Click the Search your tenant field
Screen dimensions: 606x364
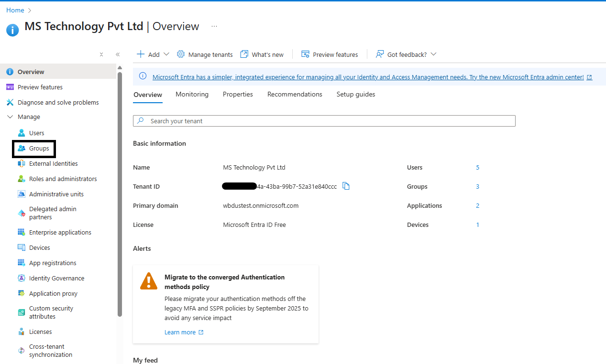pyautogui.click(x=324, y=120)
